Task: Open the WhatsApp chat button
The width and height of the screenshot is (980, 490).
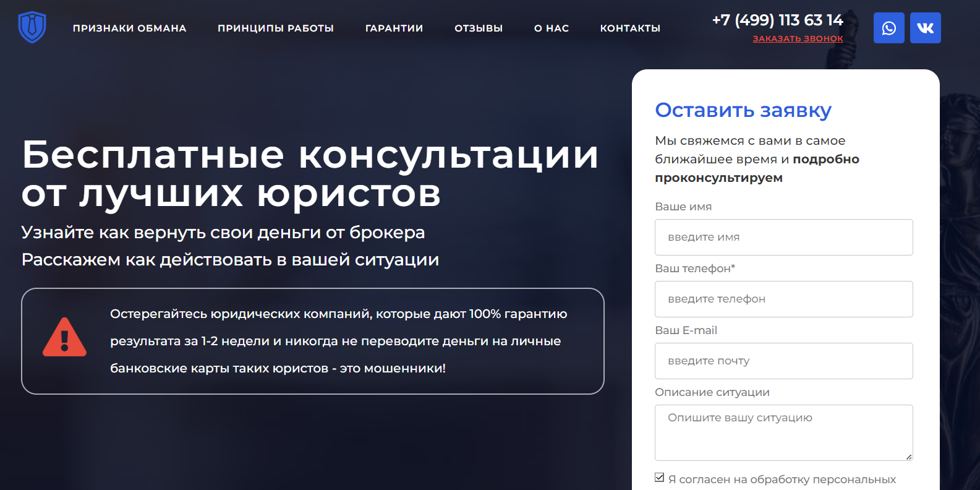Action: [888, 28]
